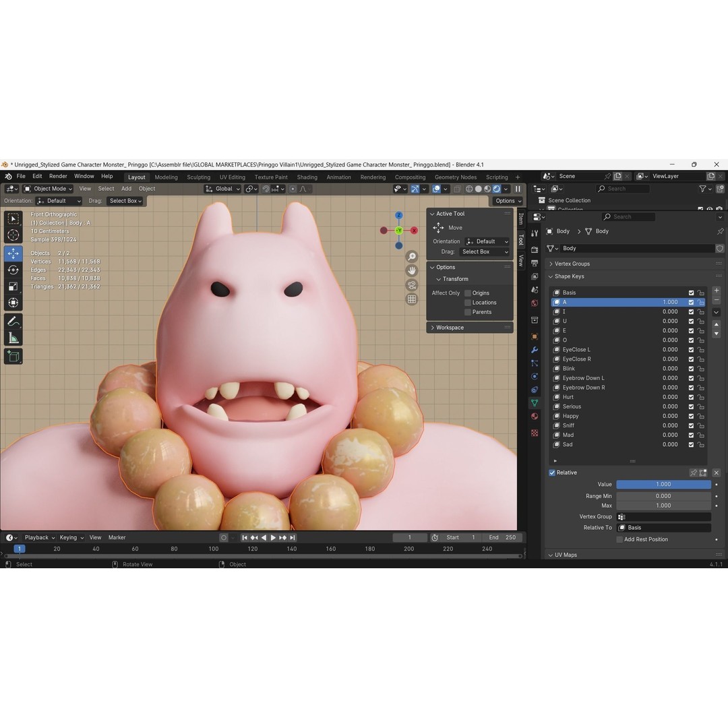Open shape key specials dropdown arrow
This screenshot has height=728, width=728.
tap(717, 313)
